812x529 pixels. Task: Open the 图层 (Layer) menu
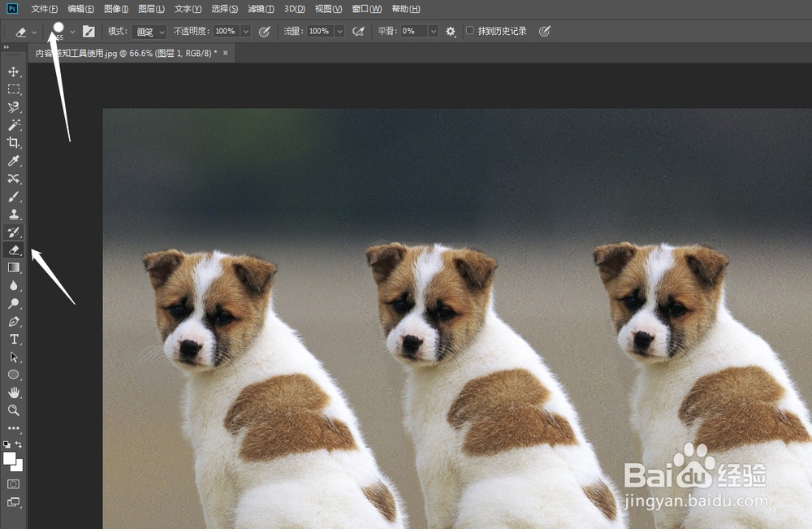point(151,9)
